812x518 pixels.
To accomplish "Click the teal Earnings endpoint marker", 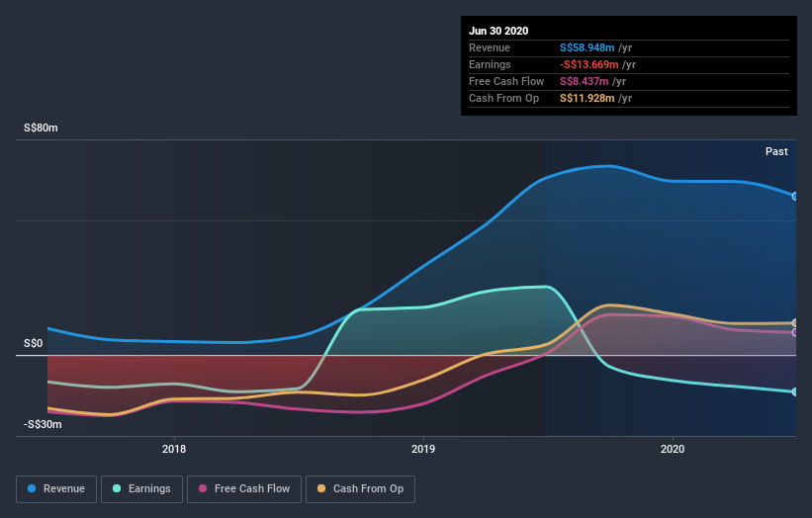I will pos(794,391).
